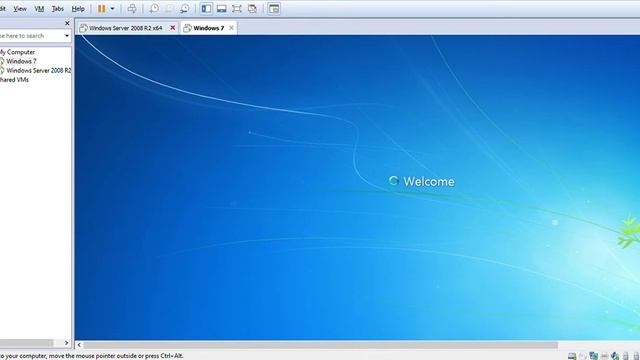Screen dimensions: 640x360
Task: Toggle the thumbnail bar view button
Action: (222, 9)
